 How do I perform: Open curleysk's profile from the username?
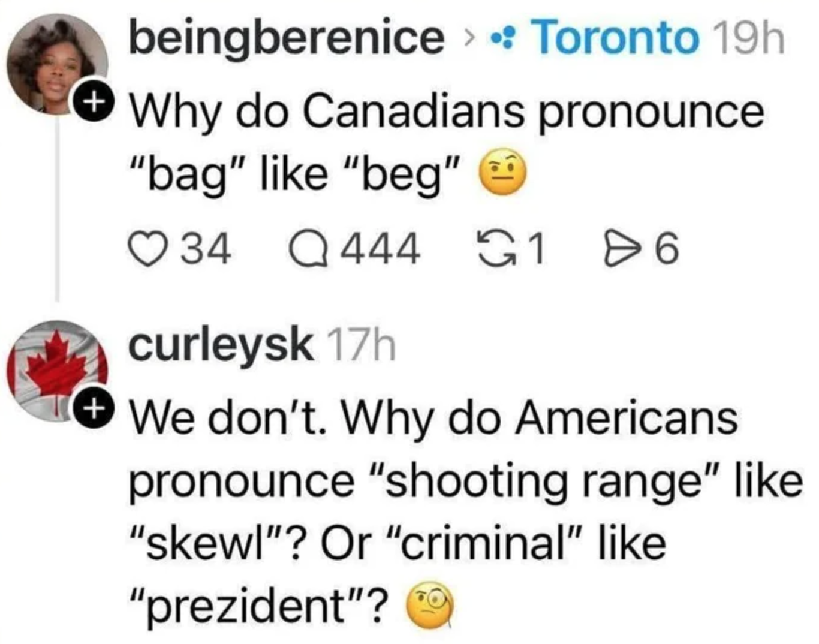(x=221, y=345)
